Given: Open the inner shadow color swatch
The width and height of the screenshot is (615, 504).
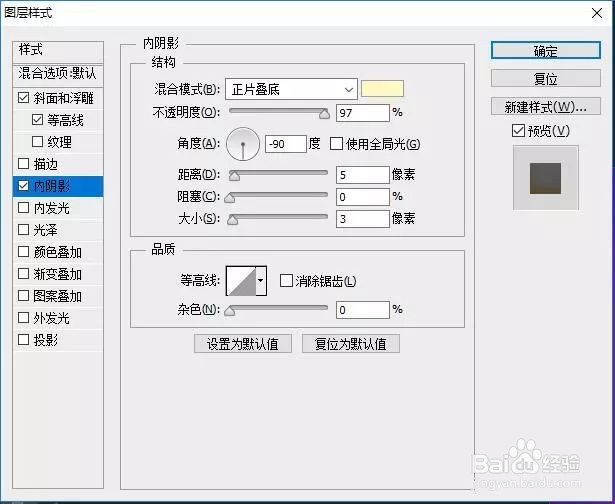Looking at the screenshot, I should (x=382, y=89).
